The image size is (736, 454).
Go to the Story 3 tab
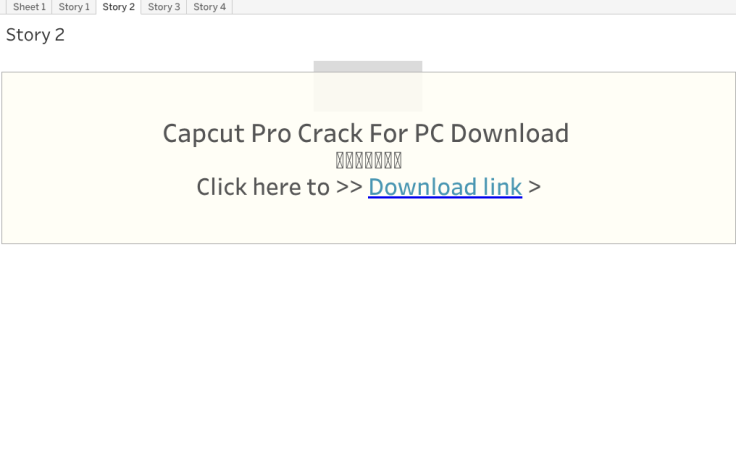164,7
